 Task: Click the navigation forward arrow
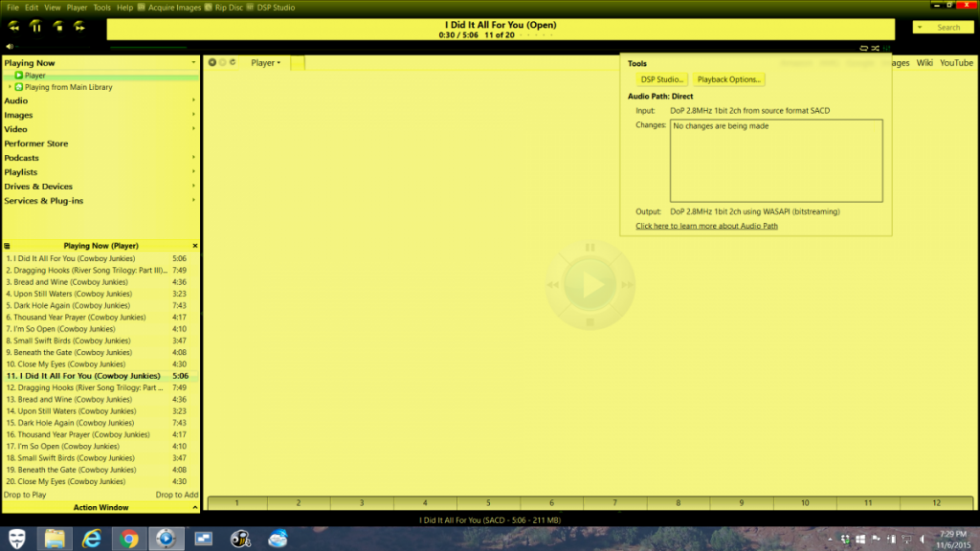coord(222,62)
